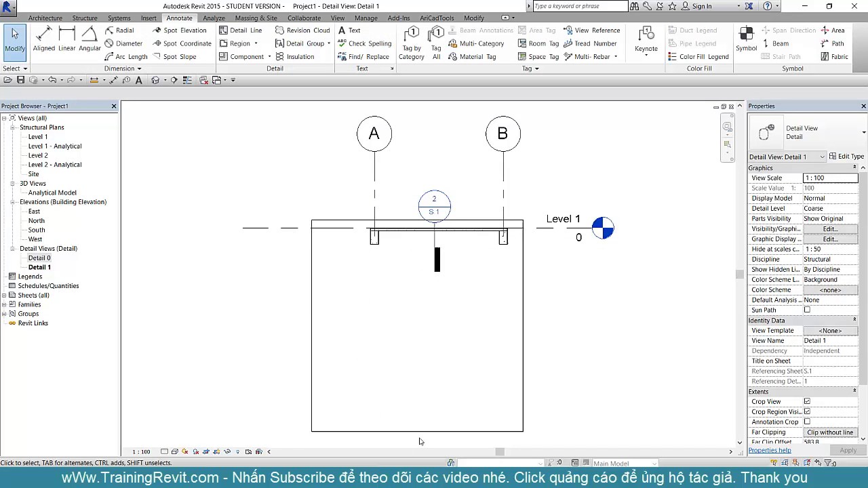Open the Massing & Site tab
This screenshot has height=488, width=868.
click(256, 18)
